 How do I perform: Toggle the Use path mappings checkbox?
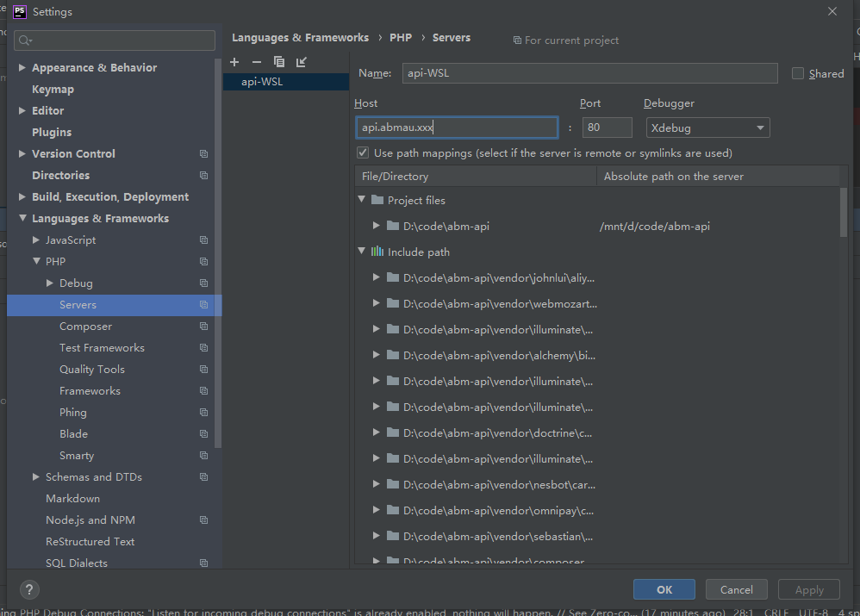(363, 152)
